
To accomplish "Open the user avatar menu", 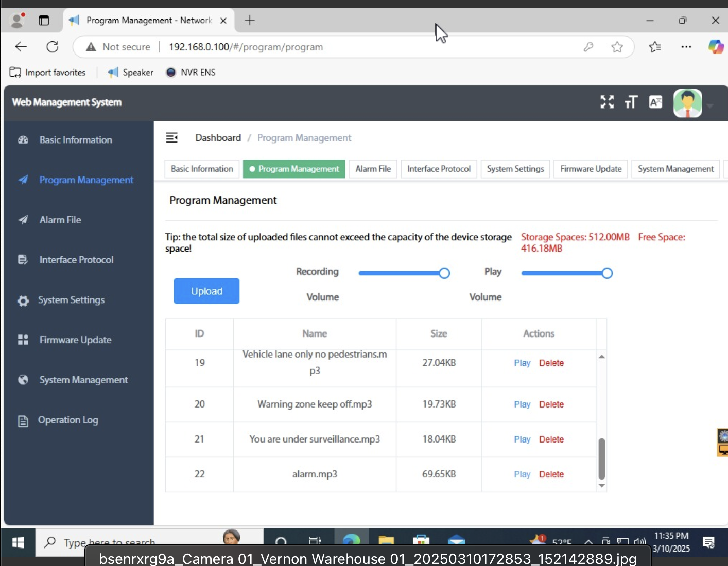I will 688,103.
